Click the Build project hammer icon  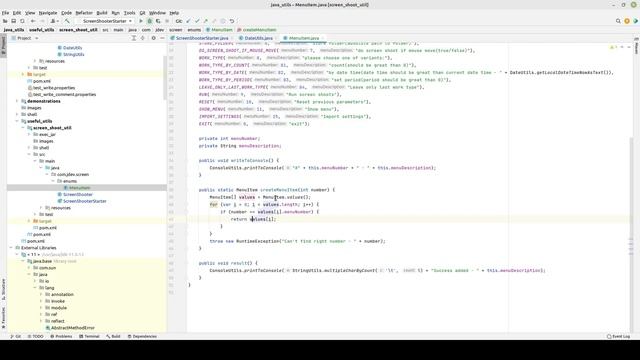(67, 21)
